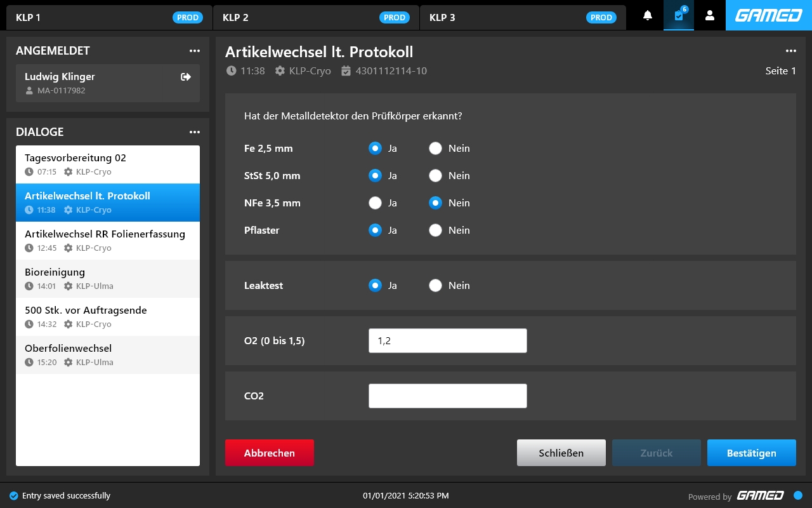812x508 pixels.
Task: Switch to the KLP 2 tab
Action: pos(316,17)
